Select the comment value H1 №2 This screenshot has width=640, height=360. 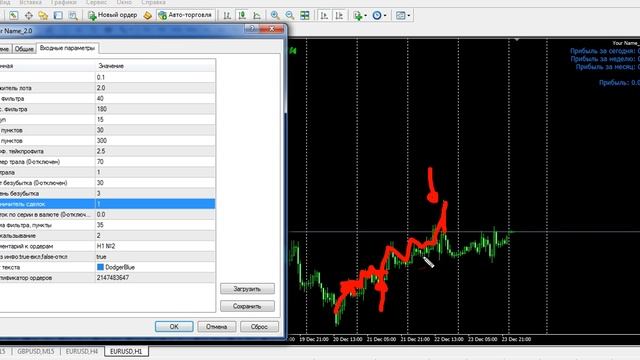click(155, 246)
